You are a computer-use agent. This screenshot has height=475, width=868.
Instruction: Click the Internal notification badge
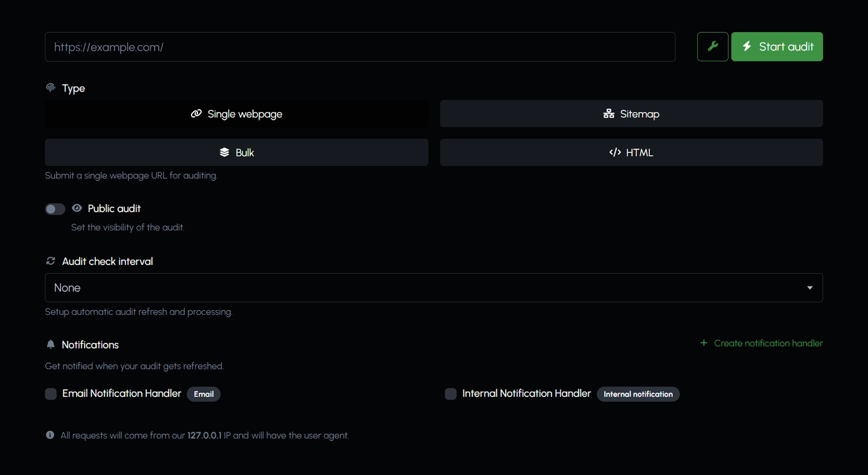(x=638, y=394)
